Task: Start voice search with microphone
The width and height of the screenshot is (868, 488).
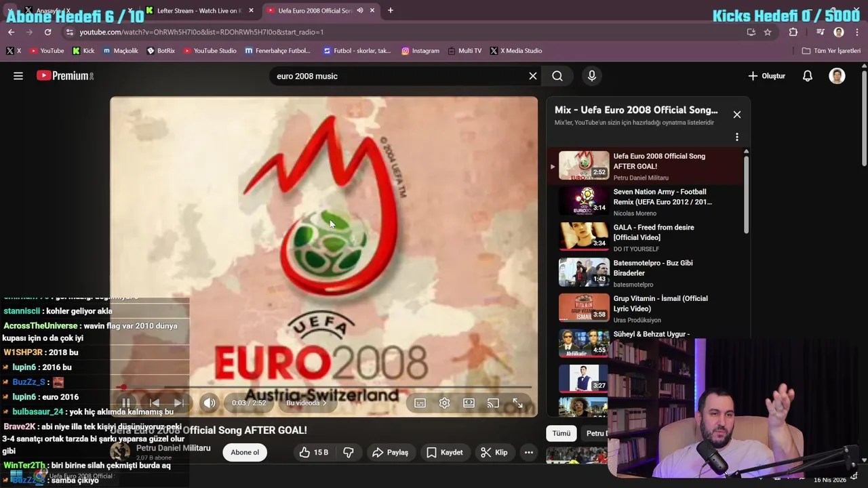Action: coord(592,76)
